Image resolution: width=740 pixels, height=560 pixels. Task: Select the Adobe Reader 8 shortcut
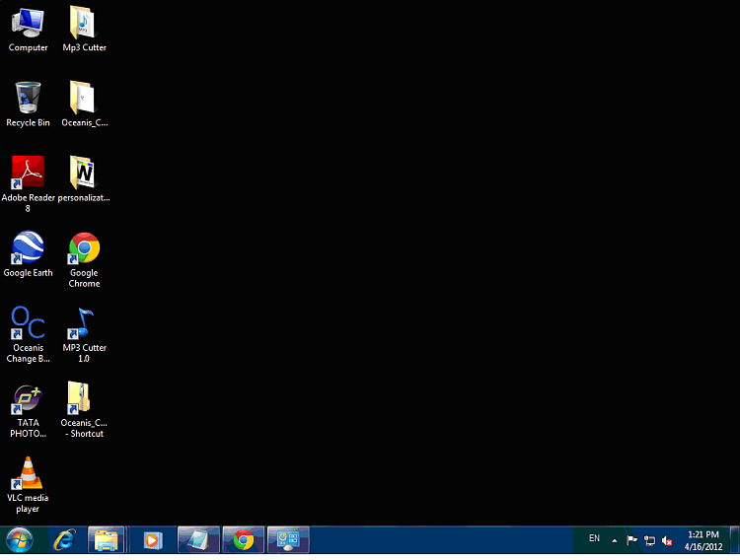(28, 184)
